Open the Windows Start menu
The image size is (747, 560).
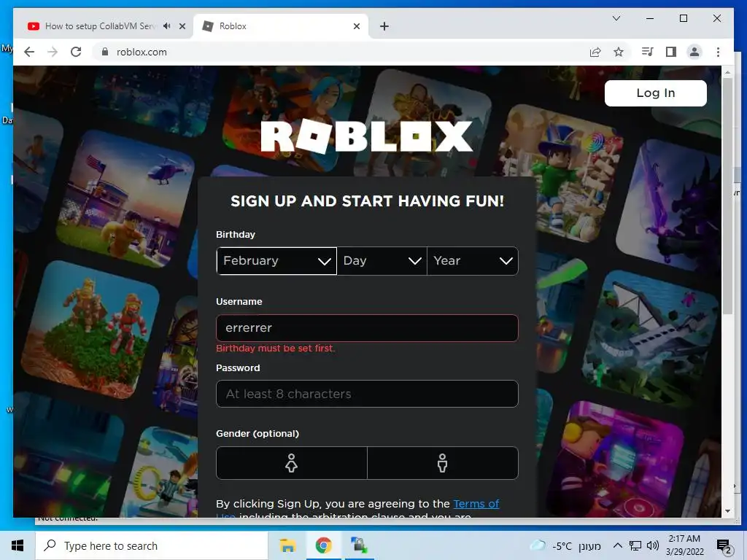pyautogui.click(x=18, y=545)
